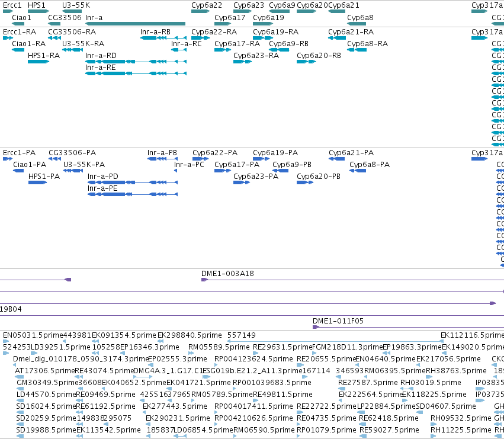Viewport: 504px width, 439px height.
Task: Click the Cyp6a23-PA protein
Action: coord(242,182)
